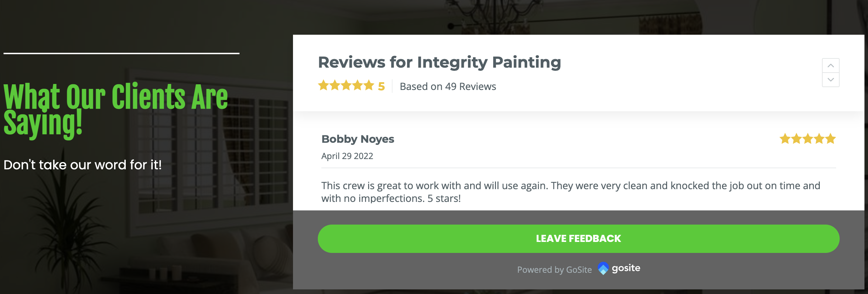Click the first star of Bobby Noyes's rating

(x=785, y=138)
